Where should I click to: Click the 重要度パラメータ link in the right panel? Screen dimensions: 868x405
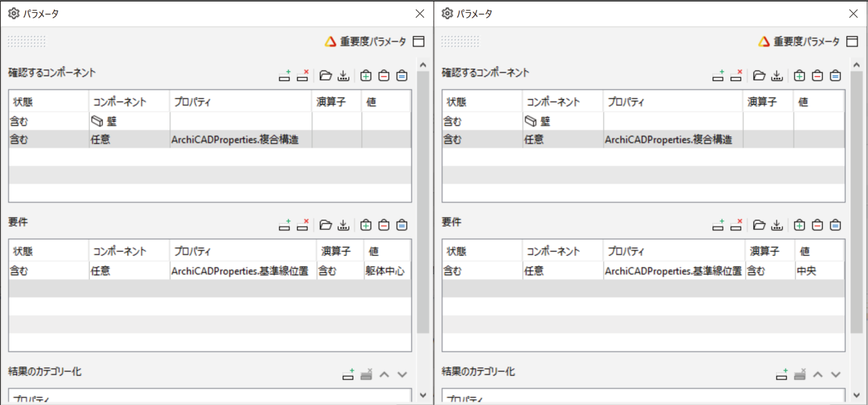click(806, 41)
